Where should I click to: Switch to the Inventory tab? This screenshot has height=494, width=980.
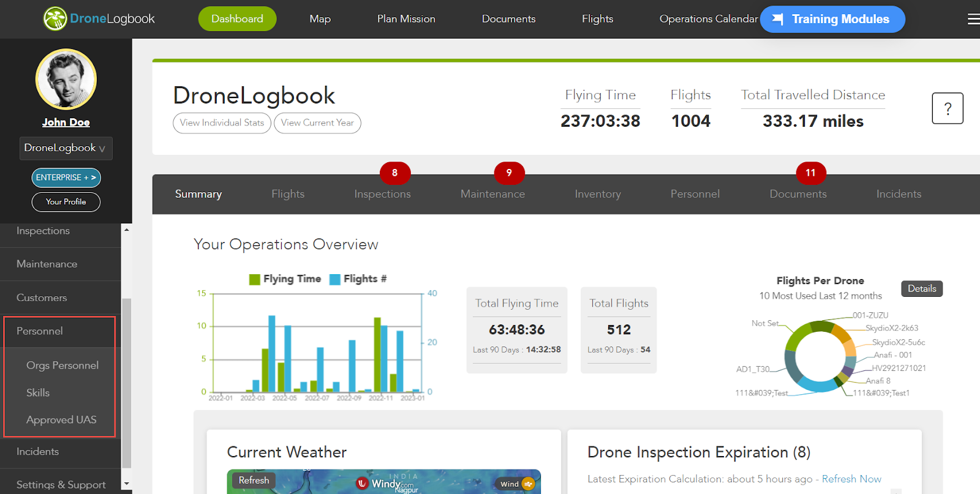point(598,194)
